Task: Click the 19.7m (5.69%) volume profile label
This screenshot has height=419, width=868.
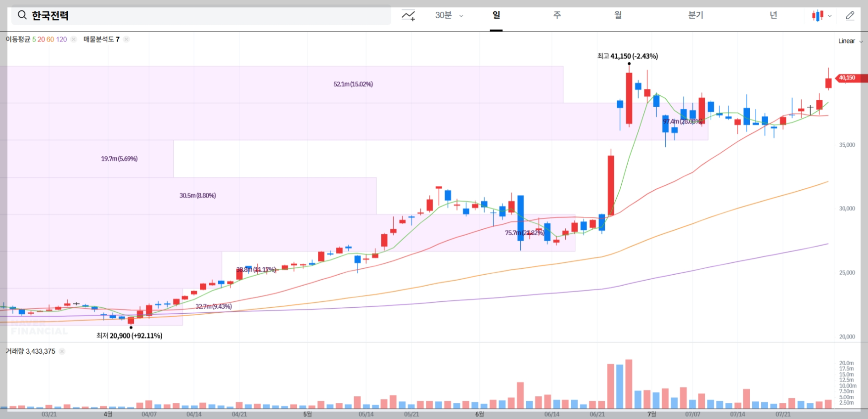Action: point(119,159)
